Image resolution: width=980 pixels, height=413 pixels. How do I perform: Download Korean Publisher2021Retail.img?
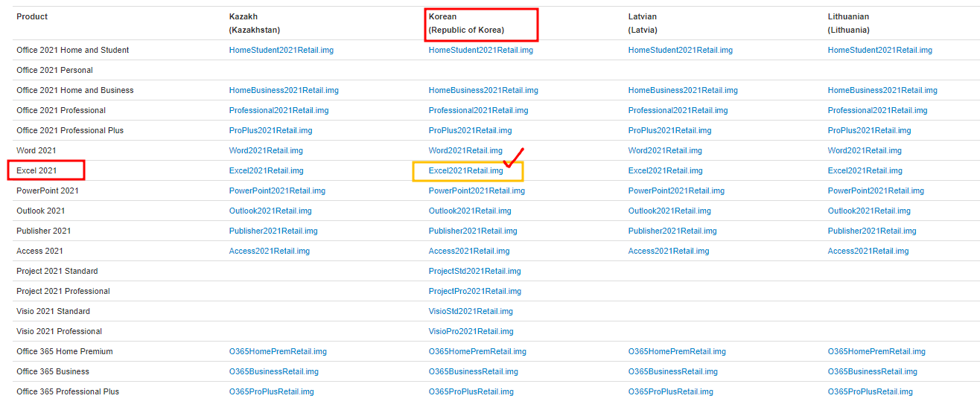pos(473,231)
